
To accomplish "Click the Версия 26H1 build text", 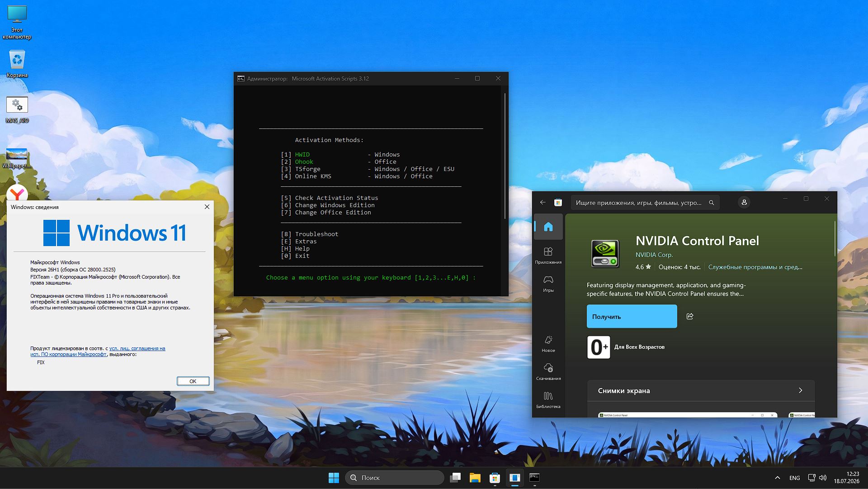I will (73, 270).
